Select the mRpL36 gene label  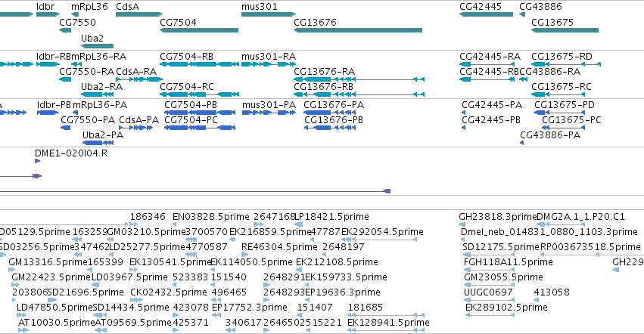click(89, 7)
